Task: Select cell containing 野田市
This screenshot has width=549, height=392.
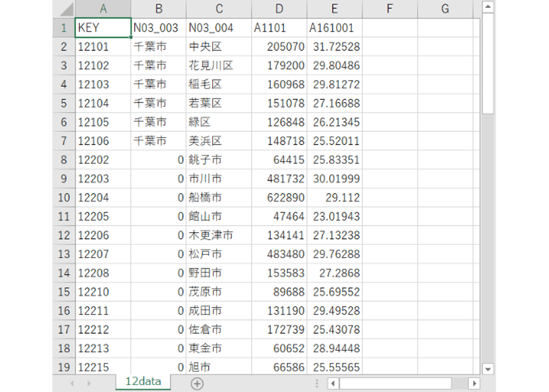Action: click(x=219, y=273)
